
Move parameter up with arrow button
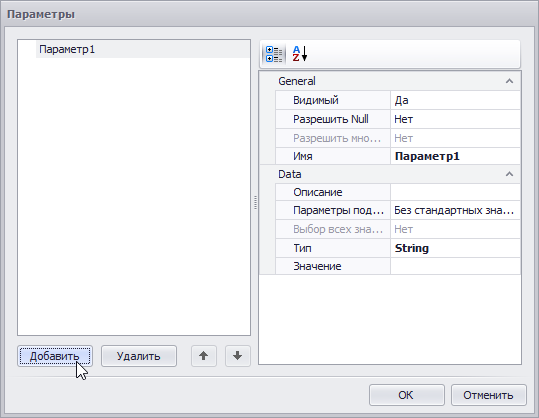pyautogui.click(x=204, y=356)
